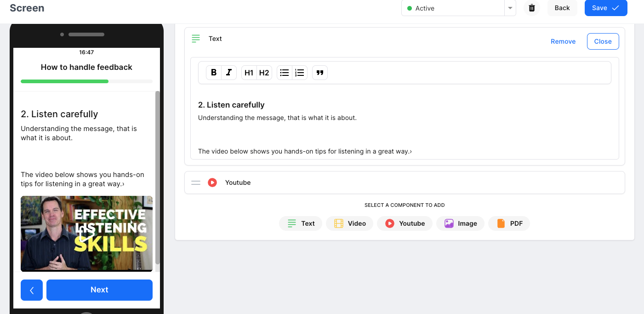The height and width of the screenshot is (314, 644).
Task: Insert a numbered list
Action: point(299,72)
